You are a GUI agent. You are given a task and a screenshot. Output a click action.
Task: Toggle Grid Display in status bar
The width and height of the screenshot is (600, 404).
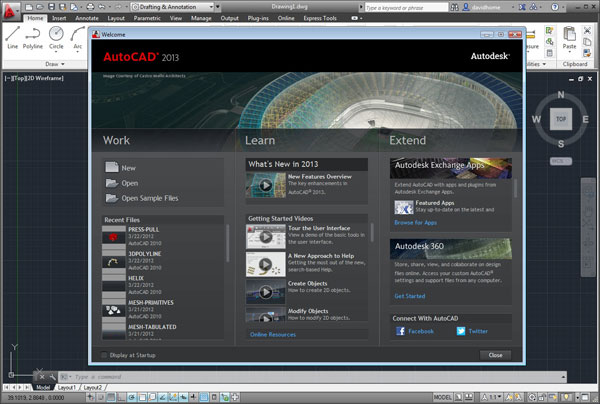tap(111, 397)
